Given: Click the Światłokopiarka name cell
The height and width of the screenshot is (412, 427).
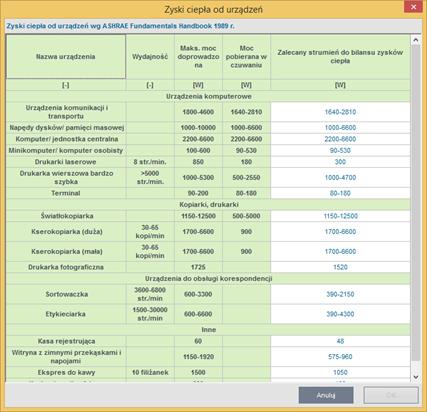Looking at the screenshot, I should 66,216.
